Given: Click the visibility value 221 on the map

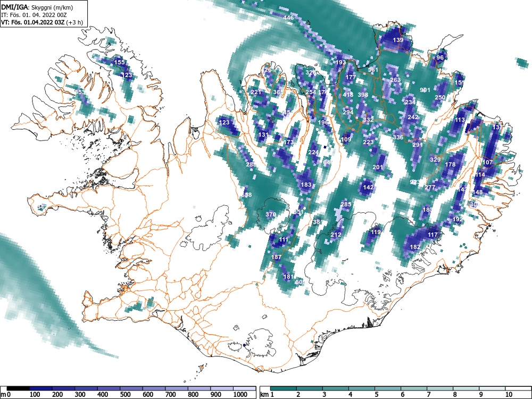Looking at the screenshot, I should [256, 92].
